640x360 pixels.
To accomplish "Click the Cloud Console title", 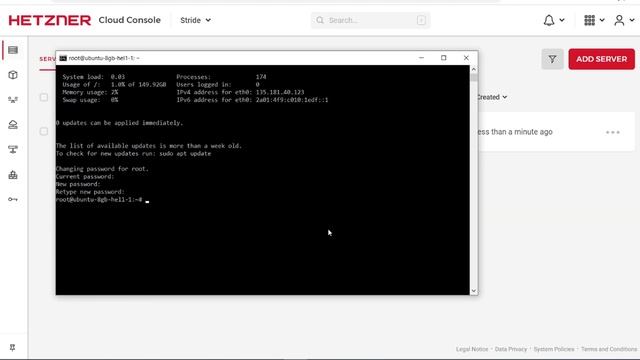I will coord(129,20).
